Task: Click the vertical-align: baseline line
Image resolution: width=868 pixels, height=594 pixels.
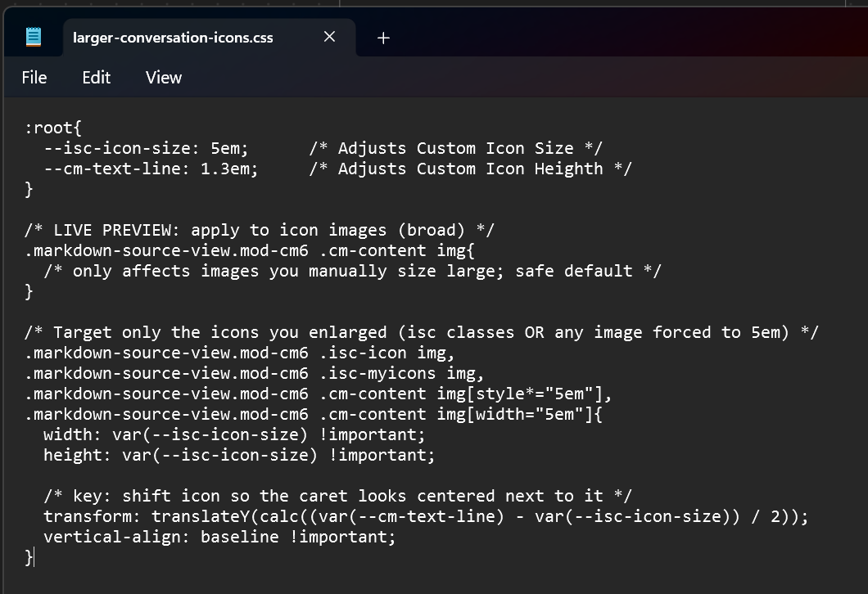Action: tap(219, 537)
